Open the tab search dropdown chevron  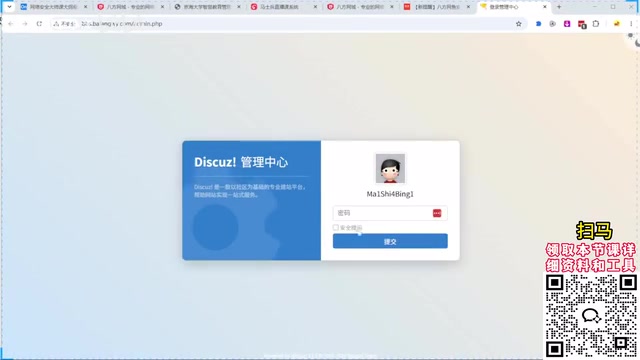click(9, 7)
